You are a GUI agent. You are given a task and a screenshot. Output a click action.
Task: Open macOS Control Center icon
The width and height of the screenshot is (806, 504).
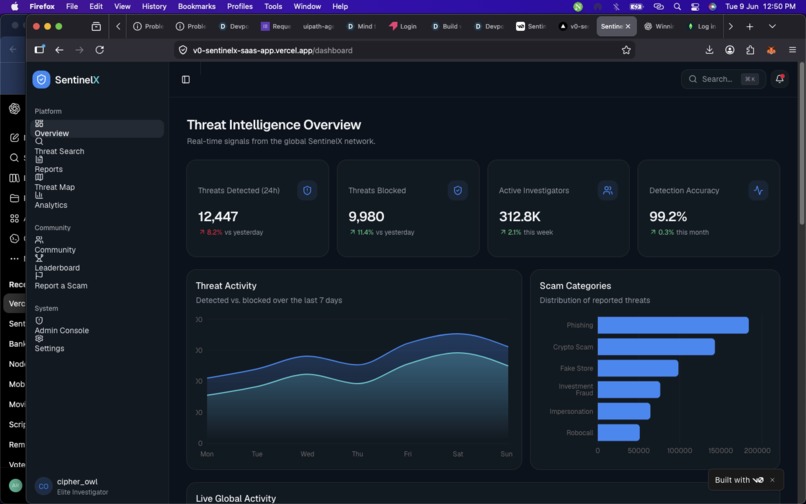point(695,7)
